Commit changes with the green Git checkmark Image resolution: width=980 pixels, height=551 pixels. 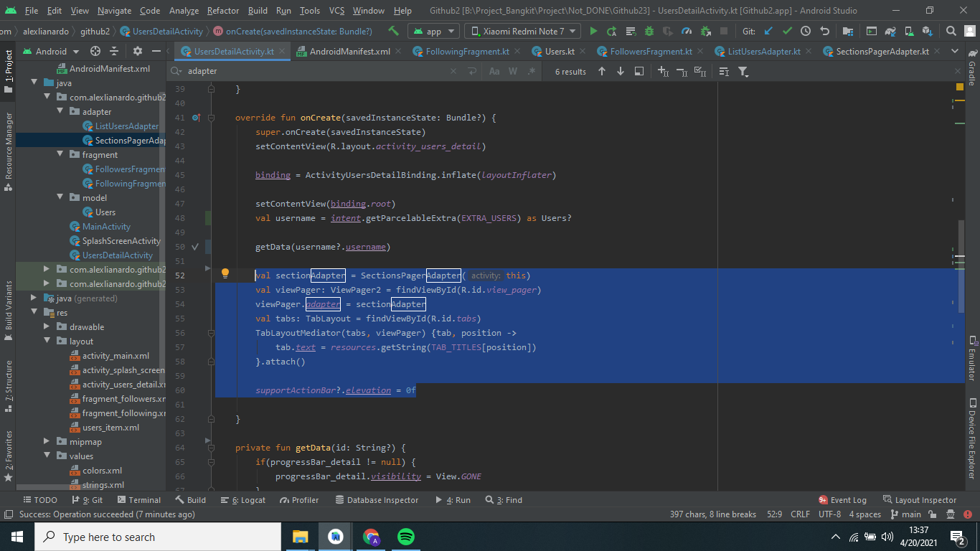pyautogui.click(x=787, y=32)
